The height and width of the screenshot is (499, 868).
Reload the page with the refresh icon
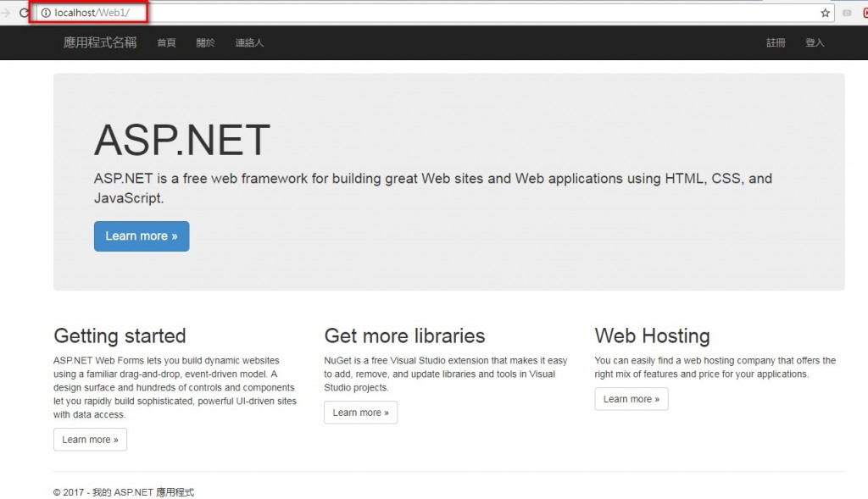24,13
